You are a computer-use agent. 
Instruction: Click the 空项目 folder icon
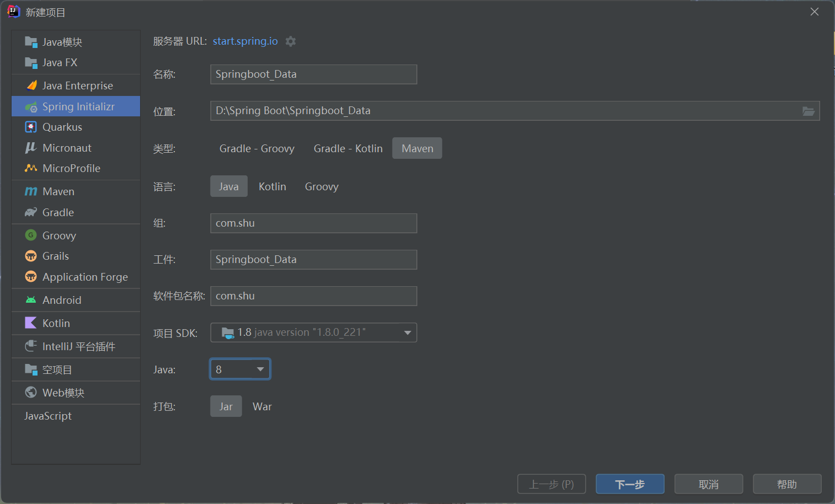click(x=31, y=369)
